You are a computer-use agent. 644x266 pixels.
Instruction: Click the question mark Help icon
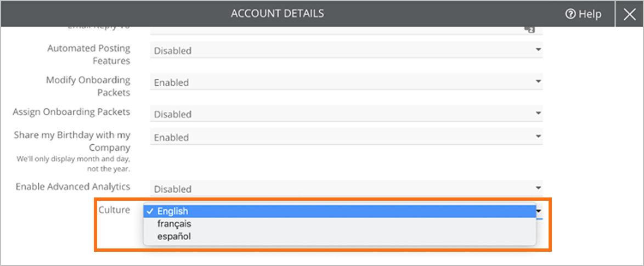click(570, 14)
